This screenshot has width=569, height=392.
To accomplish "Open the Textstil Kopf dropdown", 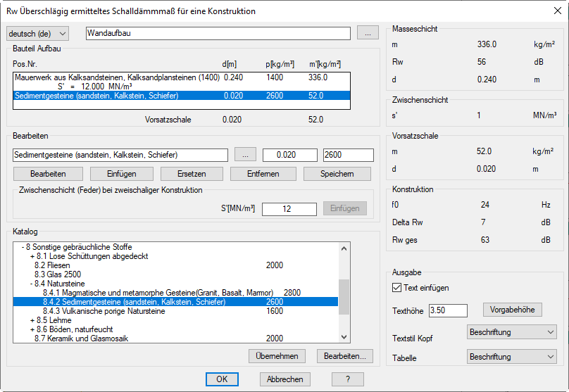I will pyautogui.click(x=511, y=331).
